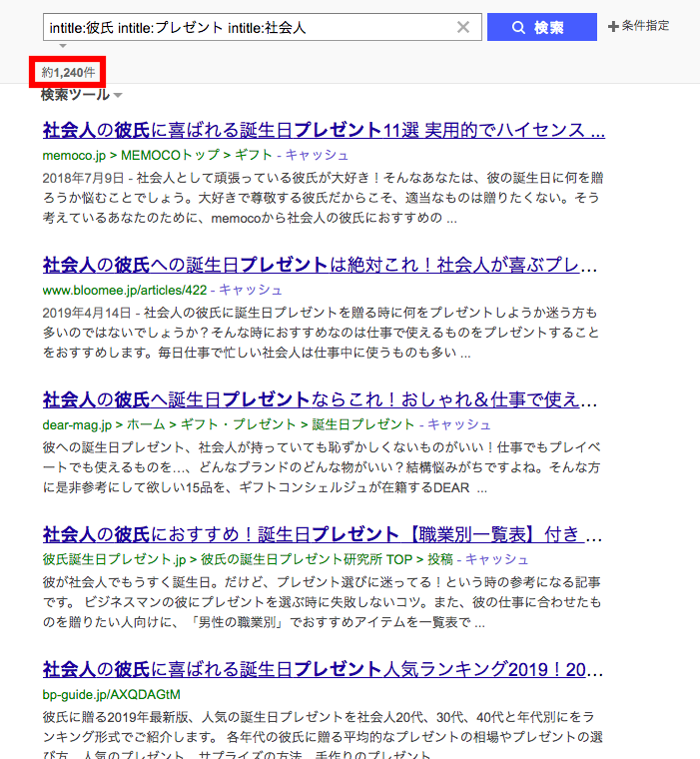Image resolution: width=700 pixels, height=759 pixels.
Task: Open the キャッシュ link for dear-mag.jp
Action: click(459, 424)
